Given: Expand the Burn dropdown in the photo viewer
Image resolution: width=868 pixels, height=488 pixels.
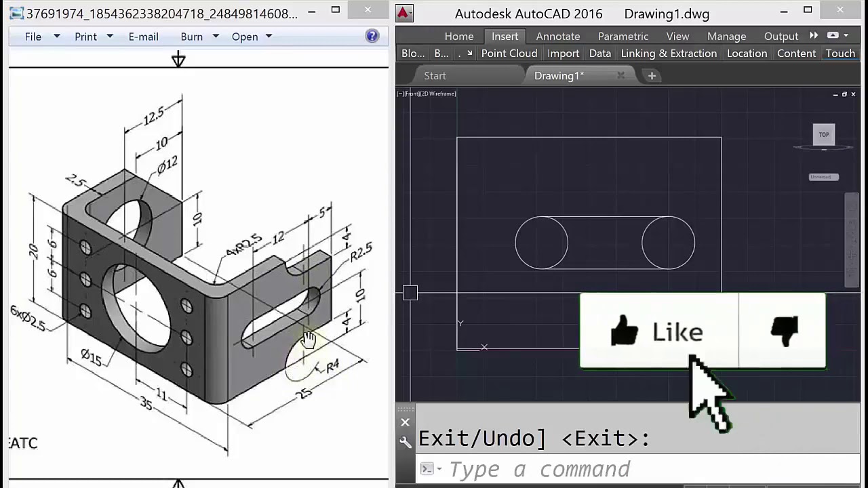Looking at the screenshot, I should tap(216, 37).
